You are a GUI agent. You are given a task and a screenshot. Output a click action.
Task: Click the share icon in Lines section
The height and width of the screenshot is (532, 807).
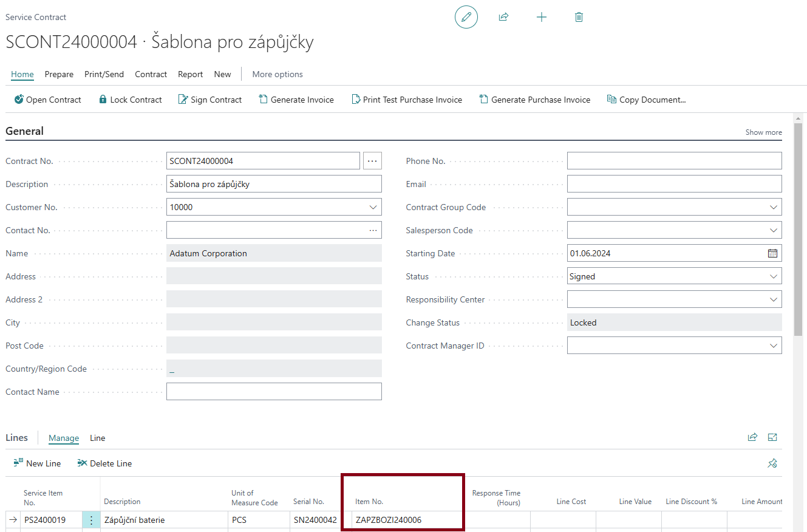click(752, 437)
